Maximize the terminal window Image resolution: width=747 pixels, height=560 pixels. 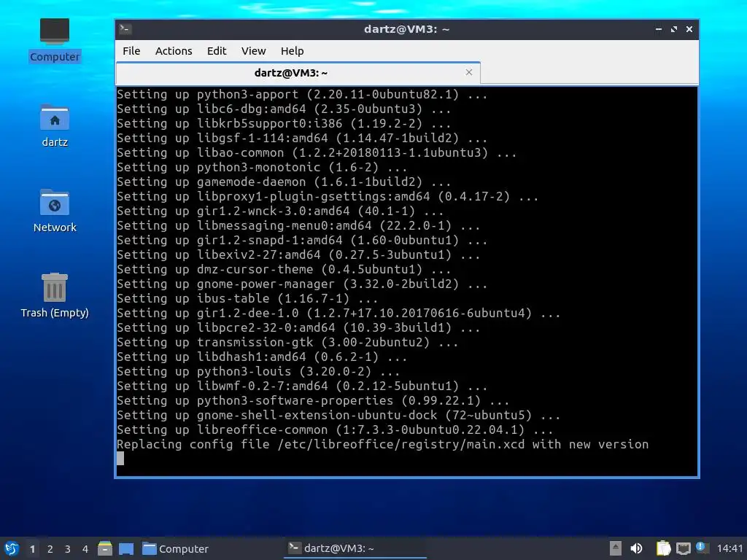673,29
